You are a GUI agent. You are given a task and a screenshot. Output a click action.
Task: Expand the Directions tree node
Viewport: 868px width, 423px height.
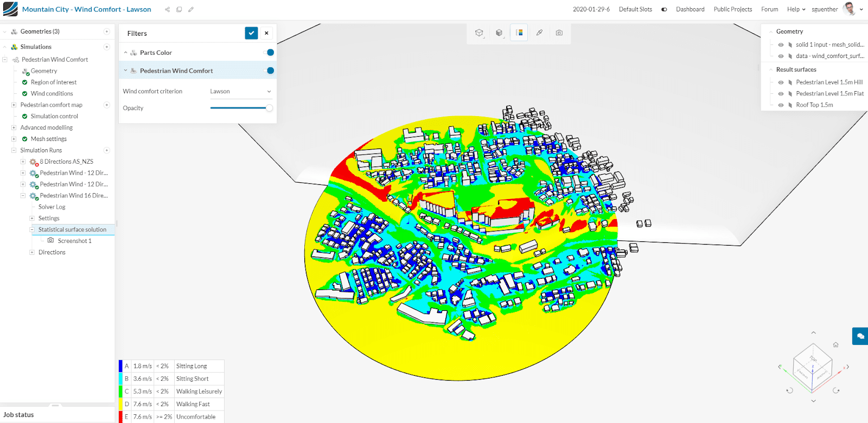(32, 252)
